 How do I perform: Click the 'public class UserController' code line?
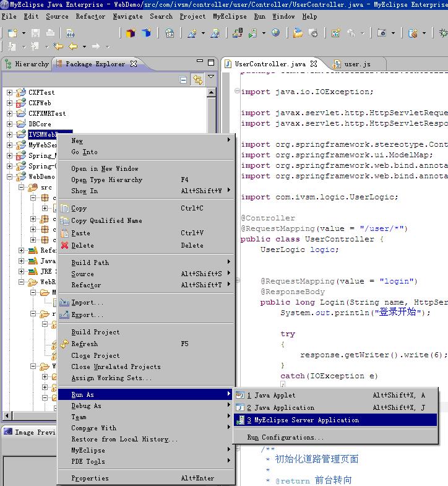pos(312,239)
